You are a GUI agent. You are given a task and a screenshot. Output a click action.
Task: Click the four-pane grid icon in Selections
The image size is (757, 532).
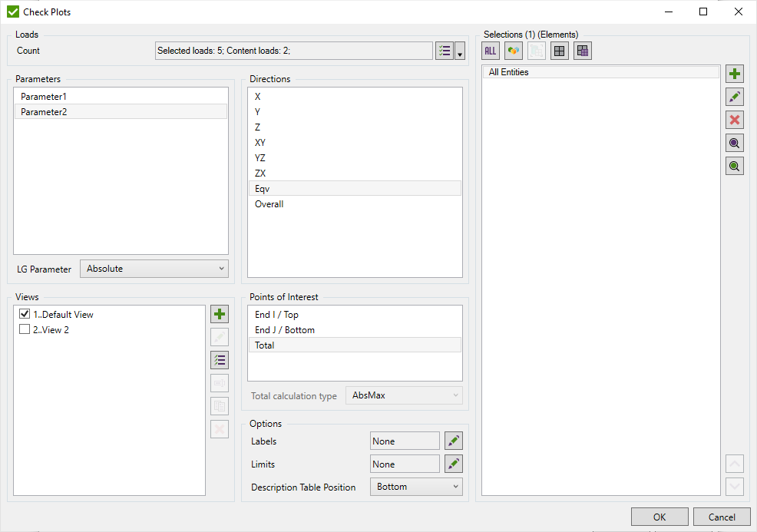[x=560, y=51]
